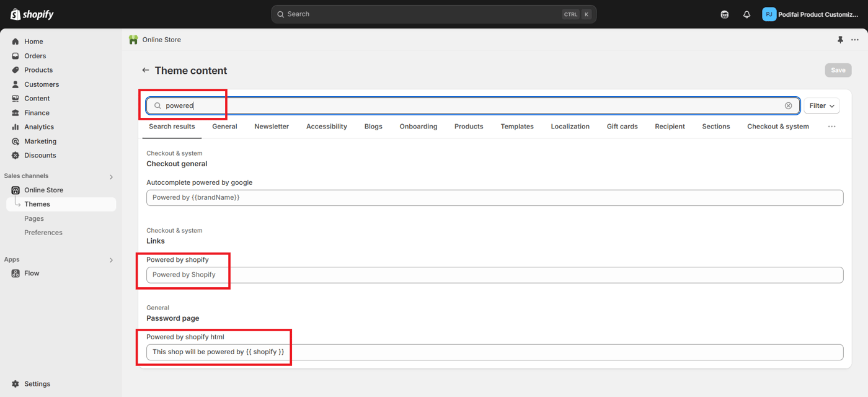Click the top Search bar

(x=433, y=14)
